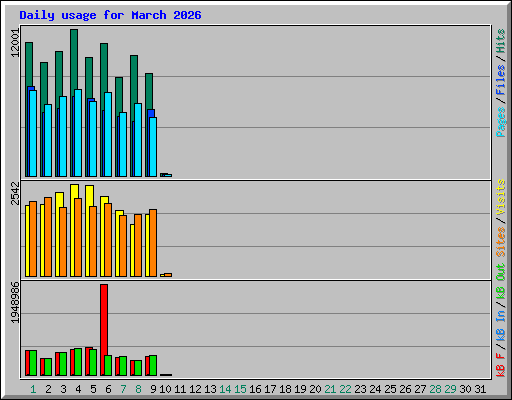Click the title 'Daily usage for March 2026'
This screenshot has height=400, width=512.
(x=110, y=15)
